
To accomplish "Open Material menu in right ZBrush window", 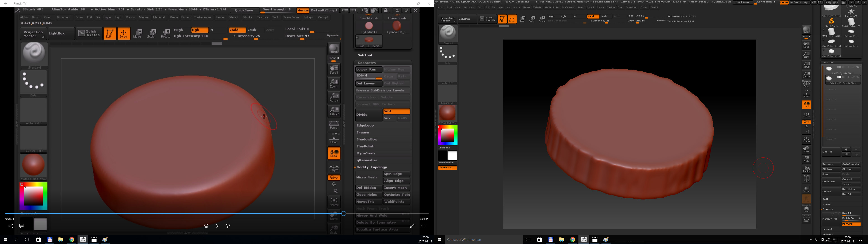I will pyautogui.click(x=537, y=7).
